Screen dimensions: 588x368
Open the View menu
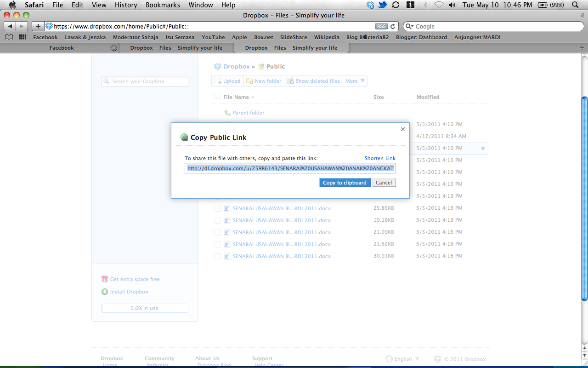(99, 5)
